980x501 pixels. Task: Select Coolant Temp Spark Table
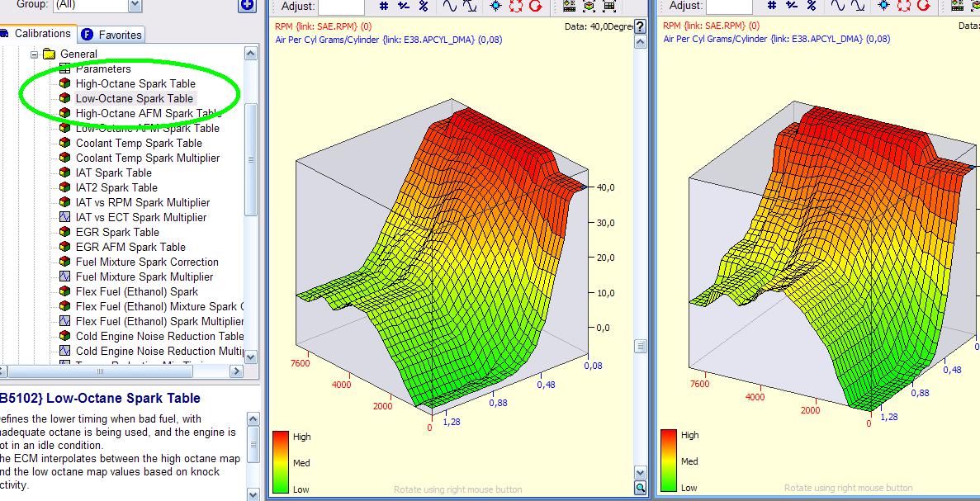(x=139, y=143)
